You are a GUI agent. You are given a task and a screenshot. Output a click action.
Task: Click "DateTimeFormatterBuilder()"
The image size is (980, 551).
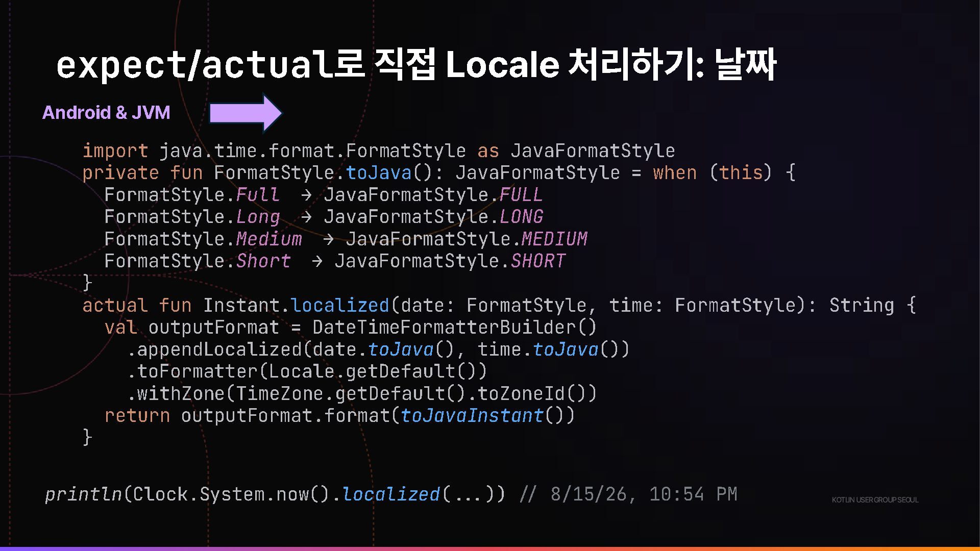(x=454, y=327)
